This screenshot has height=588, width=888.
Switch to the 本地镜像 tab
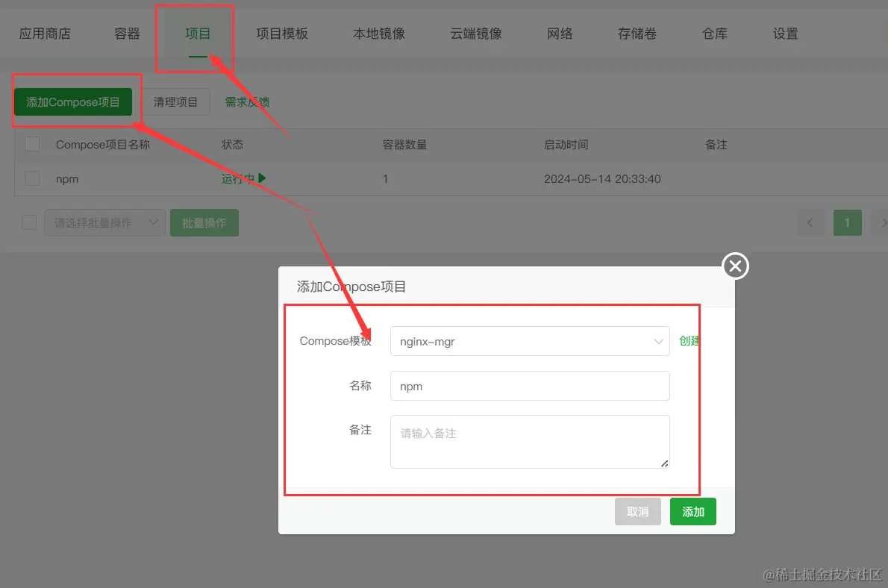point(379,34)
